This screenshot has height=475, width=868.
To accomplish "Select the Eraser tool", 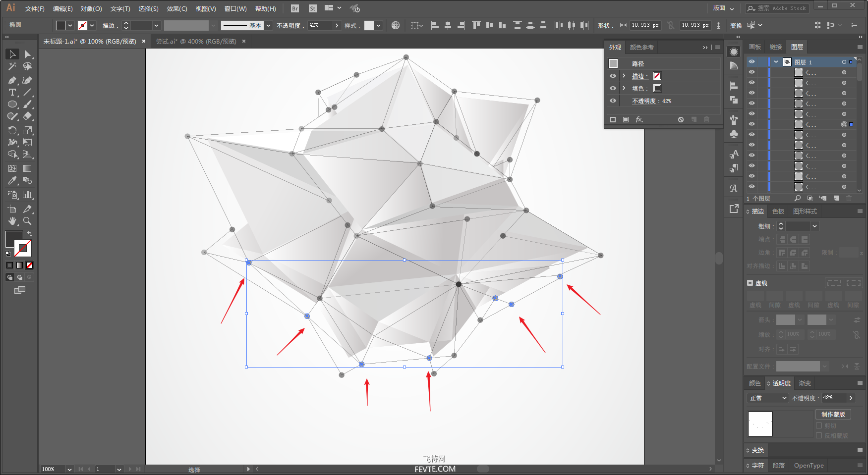I will click(28, 116).
